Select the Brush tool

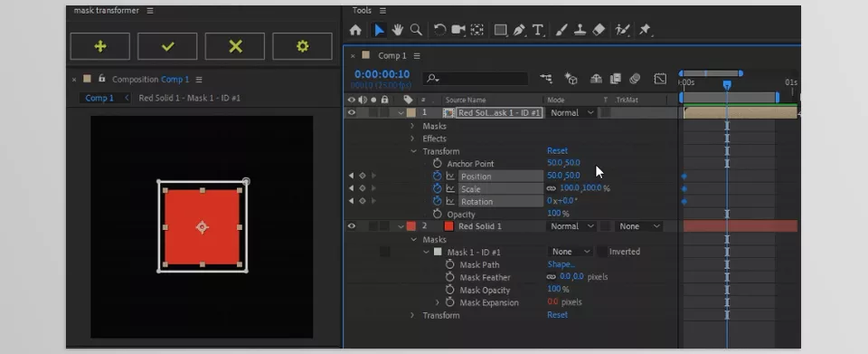pos(561,30)
